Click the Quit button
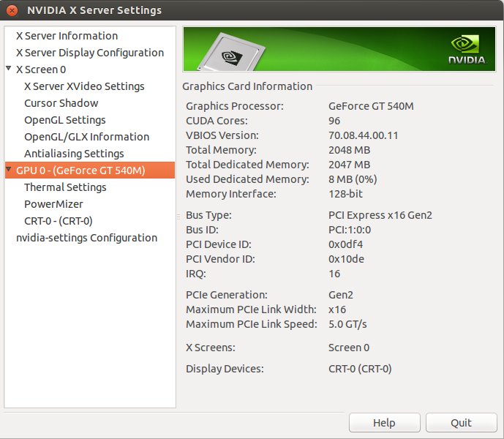The height and width of the screenshot is (439, 504). 462,423
